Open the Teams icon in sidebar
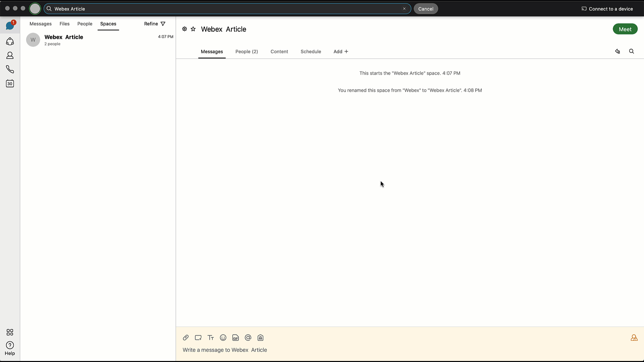Screen dimensions: 644x362 pos(10,41)
